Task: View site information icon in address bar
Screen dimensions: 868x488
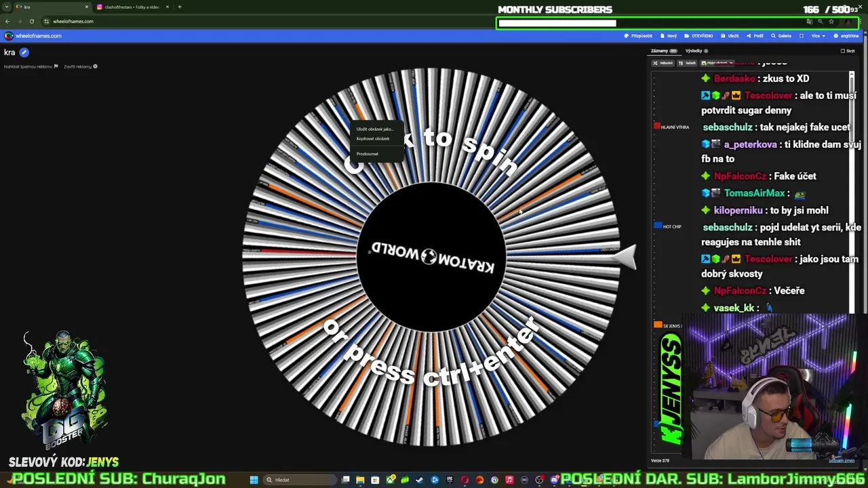Action: coord(46,21)
